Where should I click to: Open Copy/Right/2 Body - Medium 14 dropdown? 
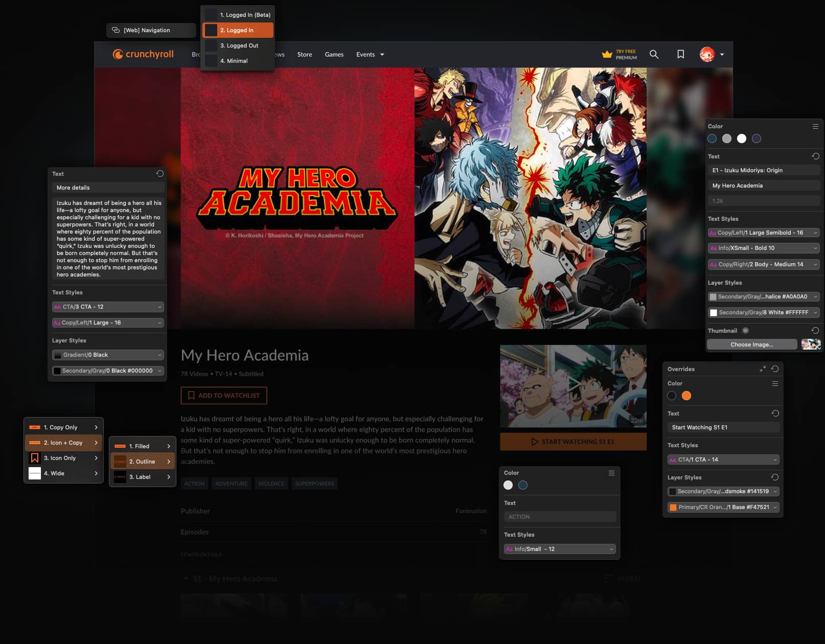click(764, 264)
